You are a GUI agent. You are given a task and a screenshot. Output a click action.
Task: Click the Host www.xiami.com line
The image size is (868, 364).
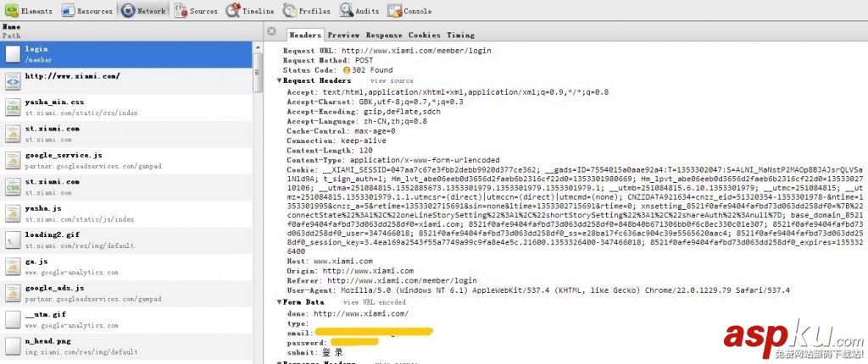tap(330, 261)
